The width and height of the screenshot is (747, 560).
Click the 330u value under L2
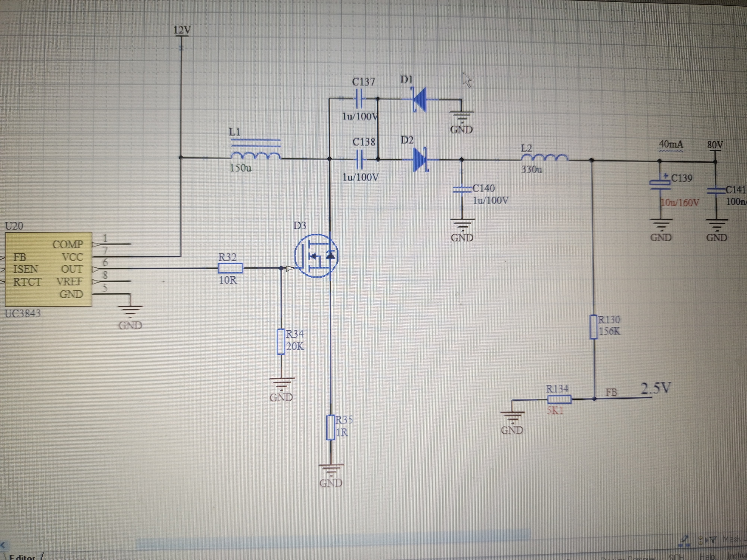(531, 169)
